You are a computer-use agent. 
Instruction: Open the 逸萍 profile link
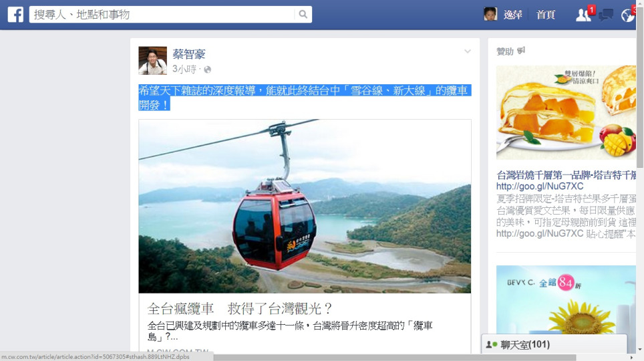(513, 15)
